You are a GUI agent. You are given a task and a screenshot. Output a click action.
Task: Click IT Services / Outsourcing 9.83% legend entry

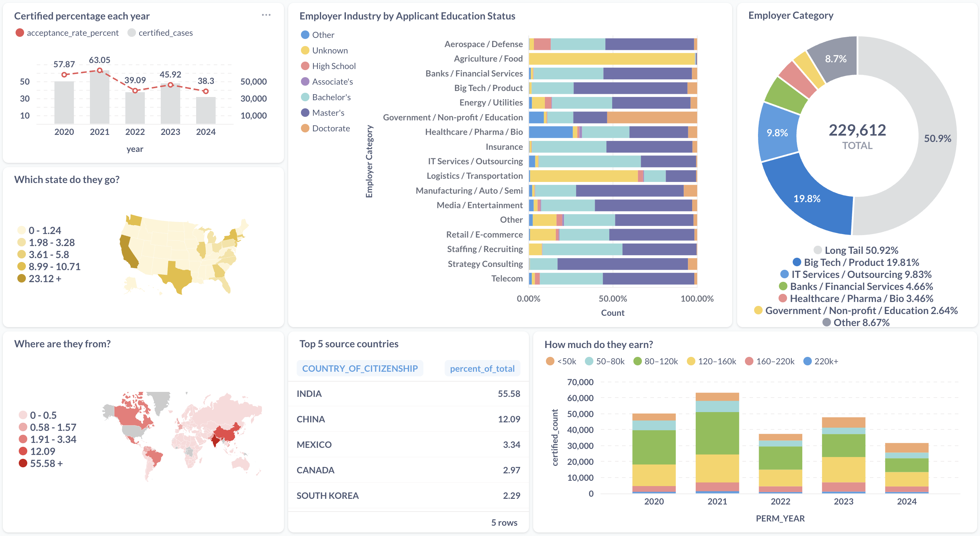coord(856,274)
